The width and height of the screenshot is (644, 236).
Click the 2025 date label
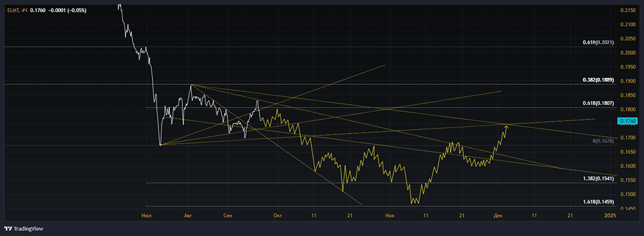click(x=611, y=215)
